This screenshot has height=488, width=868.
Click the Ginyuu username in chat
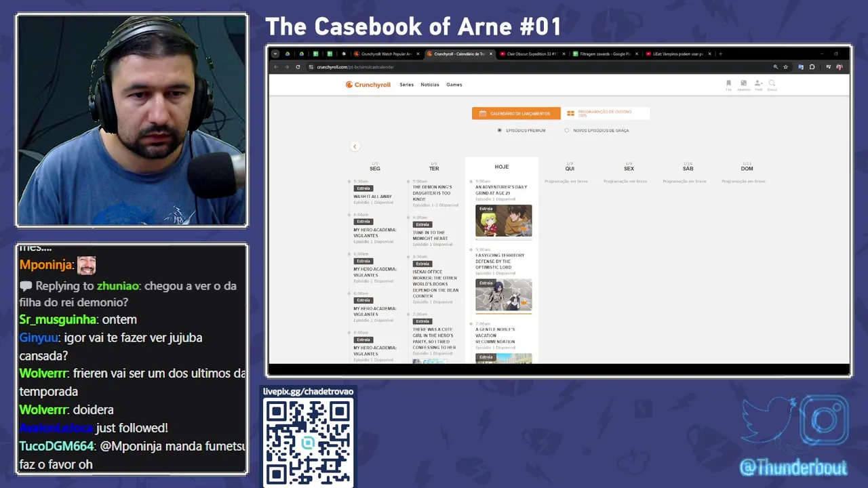click(x=39, y=338)
